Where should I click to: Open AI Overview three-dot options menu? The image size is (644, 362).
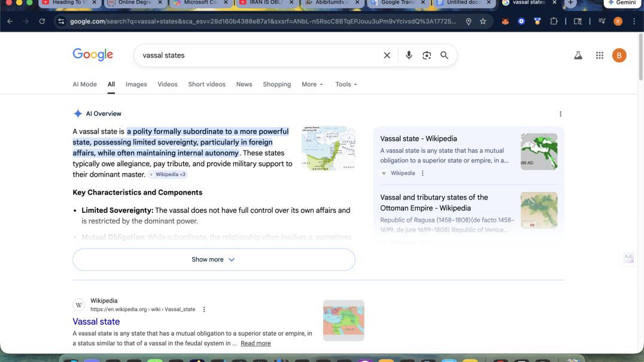coord(560,114)
